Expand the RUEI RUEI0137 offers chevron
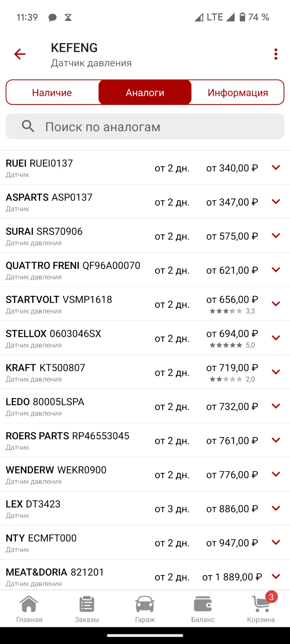 pyautogui.click(x=276, y=167)
